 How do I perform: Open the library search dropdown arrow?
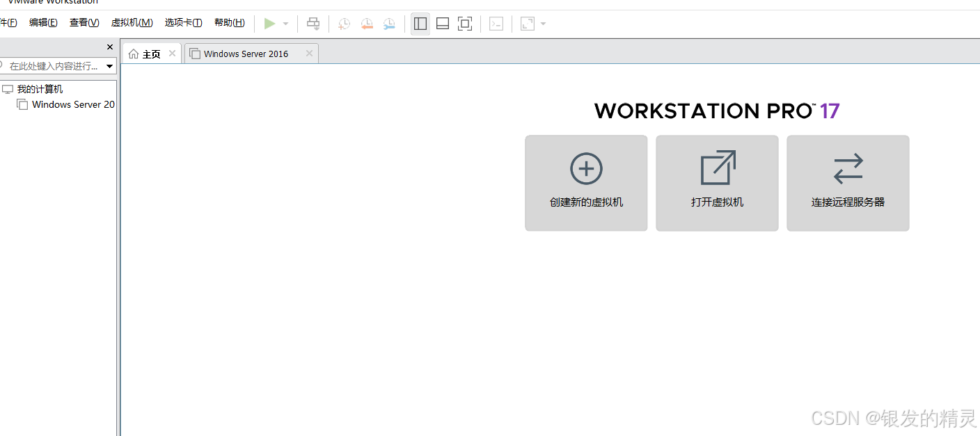coord(110,67)
